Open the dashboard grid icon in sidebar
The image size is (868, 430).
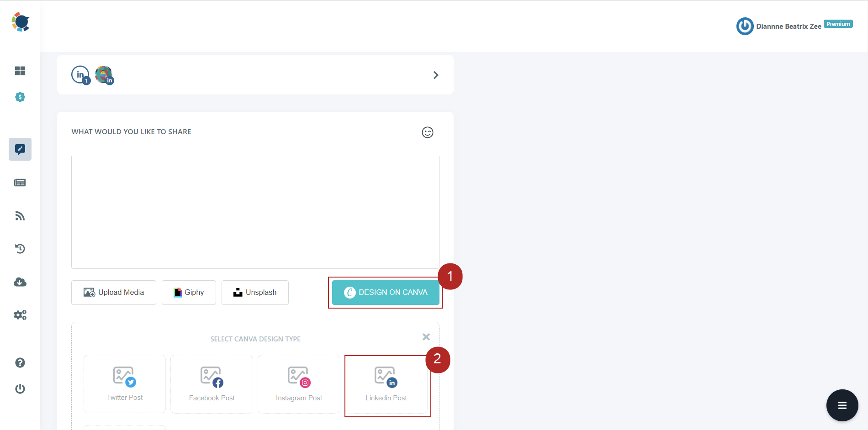20,71
